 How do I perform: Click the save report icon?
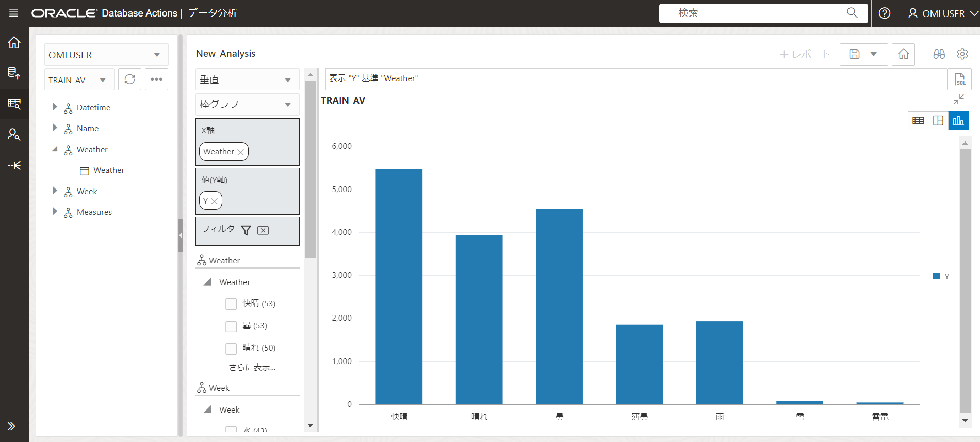[854, 54]
